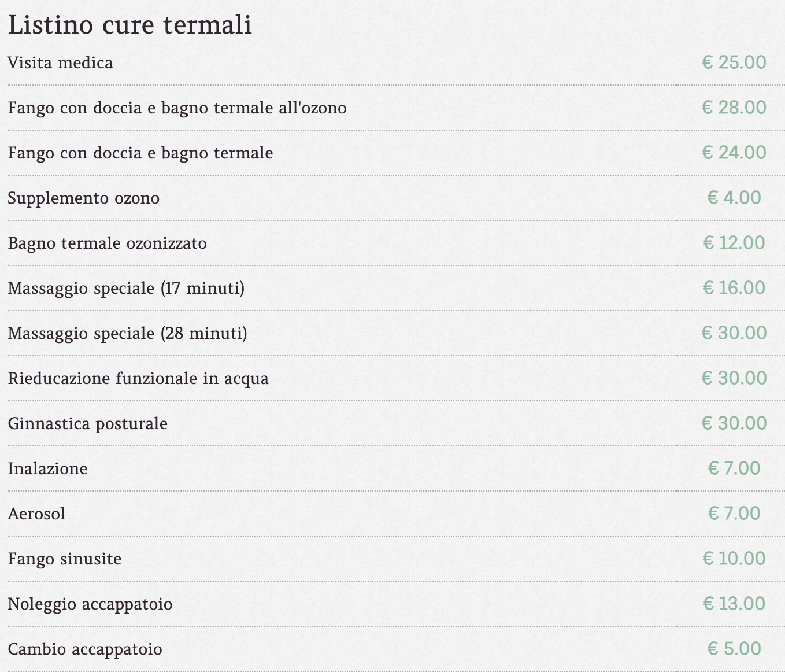Click the € 24.00 price
Viewport: 785px width, 672px height.
click(x=734, y=152)
